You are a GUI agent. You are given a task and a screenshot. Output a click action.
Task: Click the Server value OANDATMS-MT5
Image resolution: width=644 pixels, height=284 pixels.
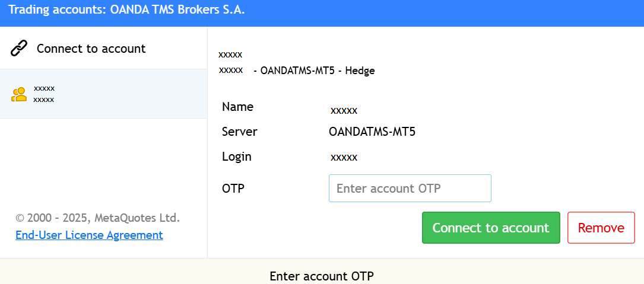[x=372, y=132]
